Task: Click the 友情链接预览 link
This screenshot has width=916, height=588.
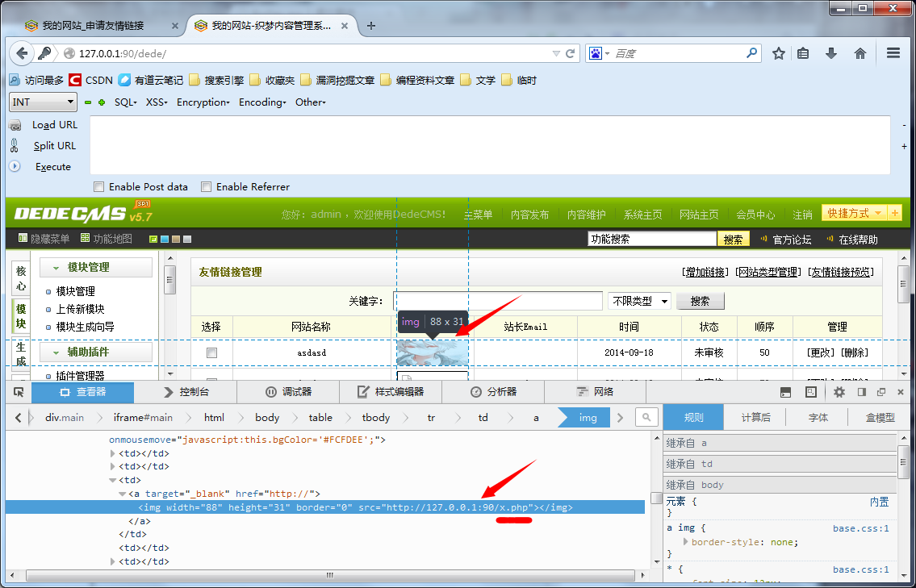Action: pyautogui.click(x=841, y=272)
